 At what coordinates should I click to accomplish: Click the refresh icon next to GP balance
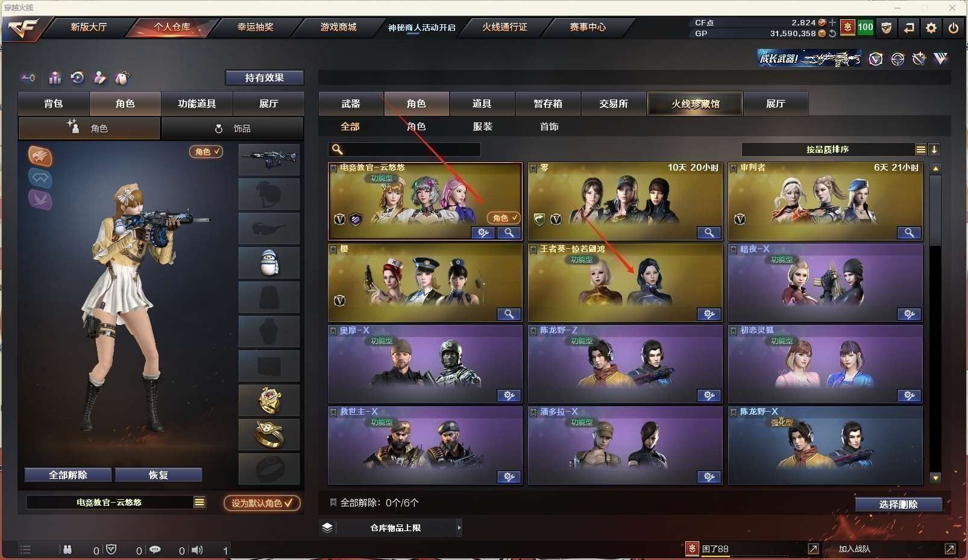coord(832,34)
